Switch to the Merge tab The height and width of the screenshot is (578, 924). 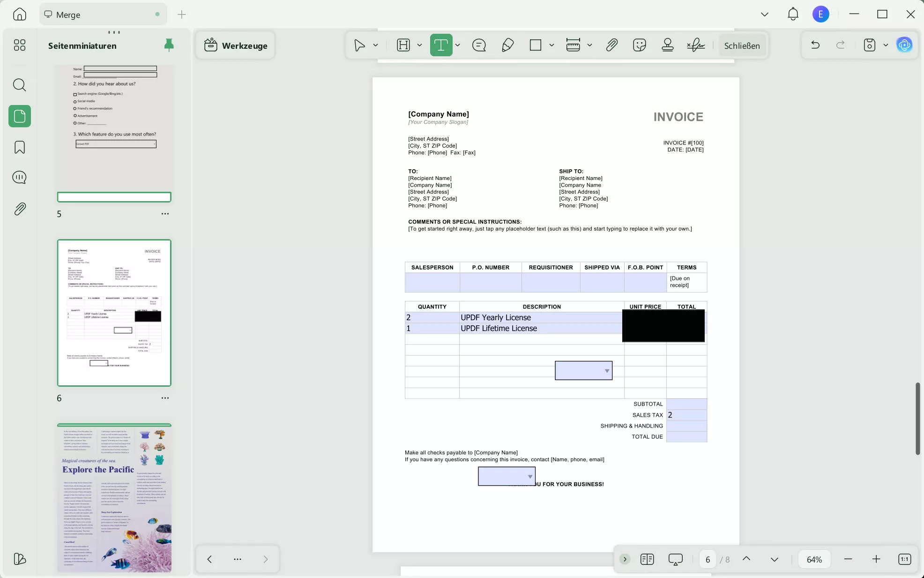[x=68, y=15]
